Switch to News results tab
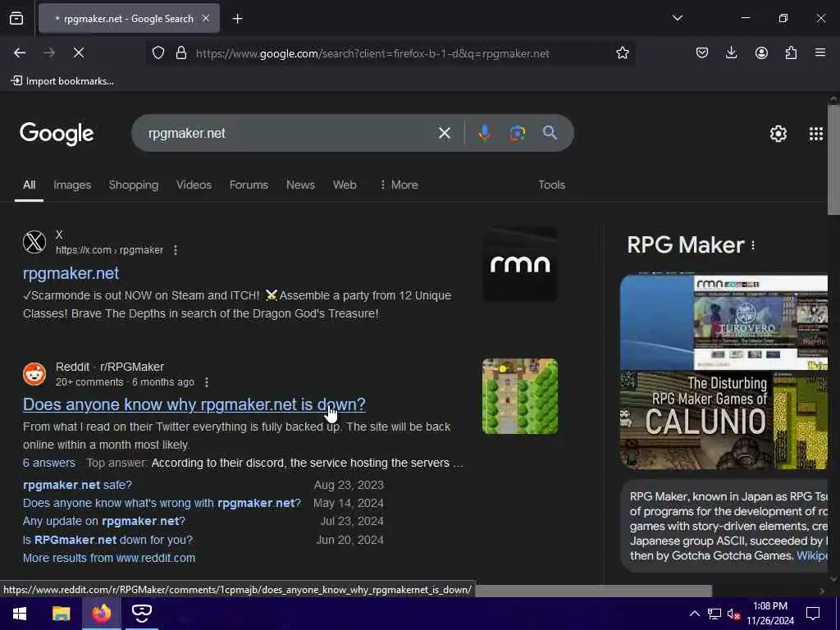This screenshot has height=630, width=840. [x=300, y=185]
